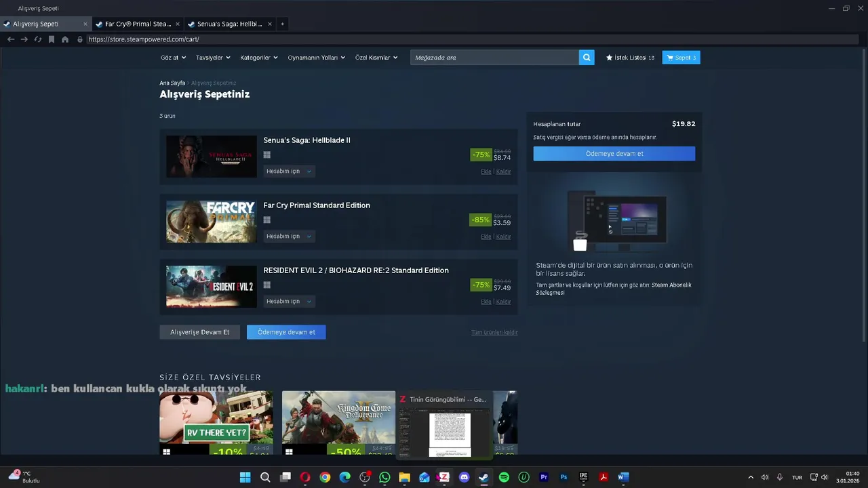Click Ana Sayfa breadcrumb link
Screen dimensions: 868x488
click(x=172, y=83)
